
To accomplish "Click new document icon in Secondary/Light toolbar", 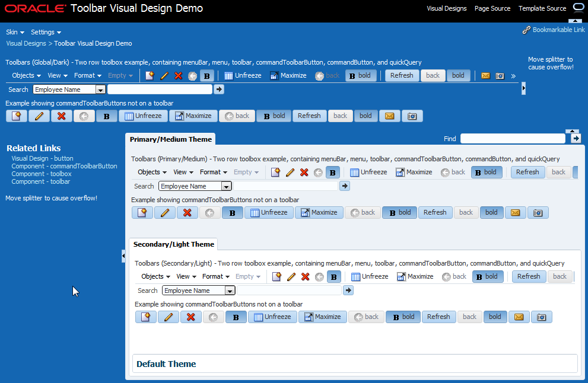I will pos(276,276).
